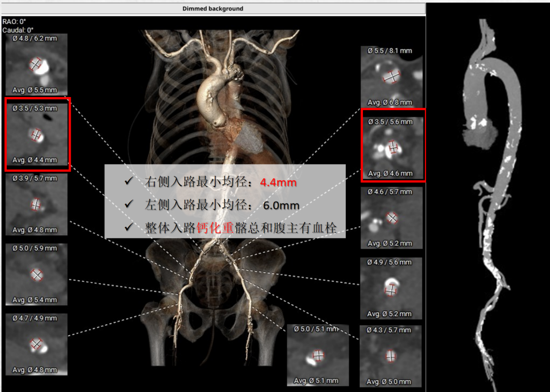Click the "Avg. Ø 6.8 mm" label

(390, 103)
